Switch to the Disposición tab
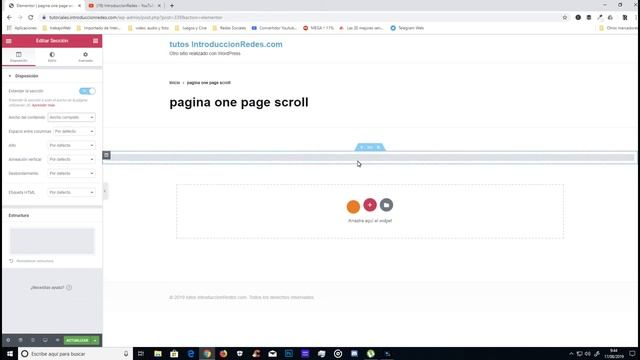 click(19, 57)
